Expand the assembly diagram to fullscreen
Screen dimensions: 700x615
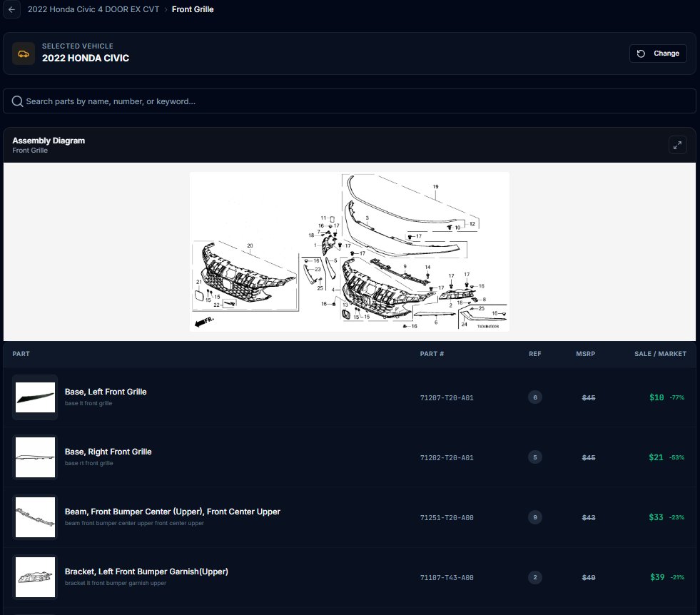[677, 145]
